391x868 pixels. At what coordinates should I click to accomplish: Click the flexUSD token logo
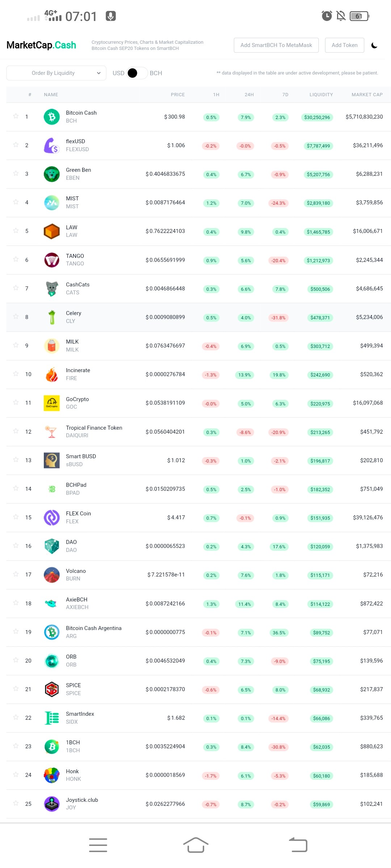pyautogui.click(x=52, y=145)
